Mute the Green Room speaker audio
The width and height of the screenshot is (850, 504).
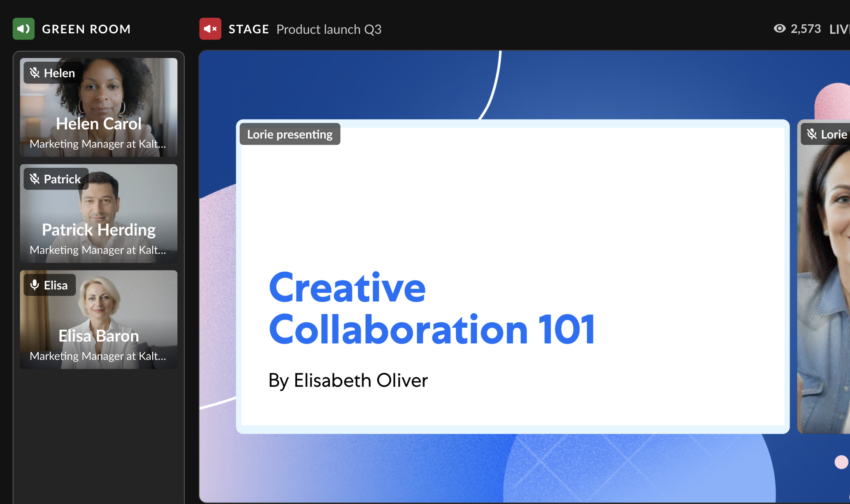pos(23,29)
